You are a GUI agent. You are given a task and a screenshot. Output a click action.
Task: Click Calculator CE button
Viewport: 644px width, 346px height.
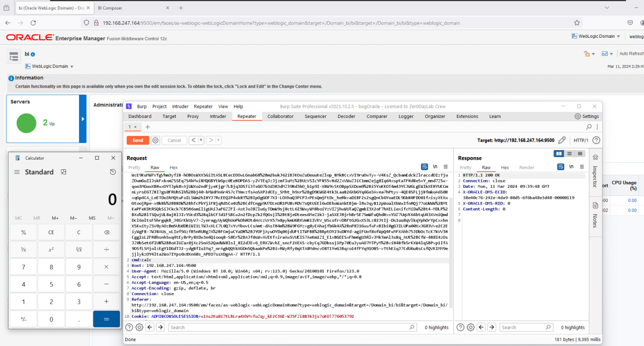[51, 232]
